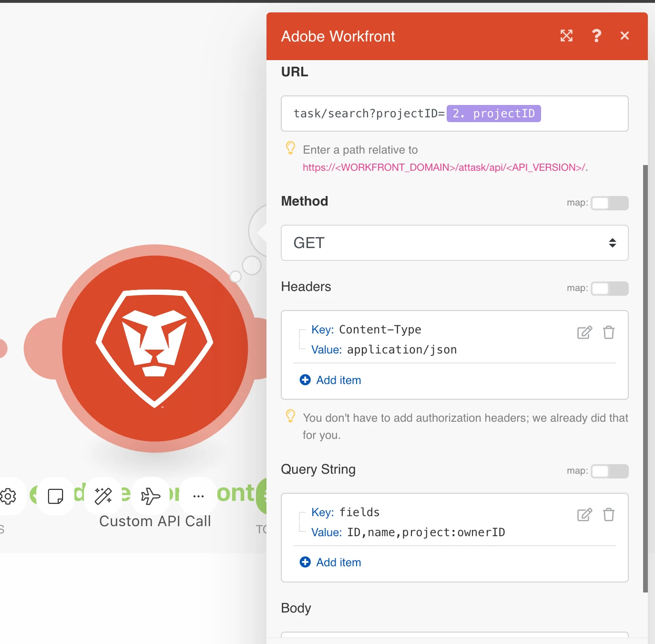Screen dimensions: 655x644
Task: Click the URL input field
Action: point(455,114)
